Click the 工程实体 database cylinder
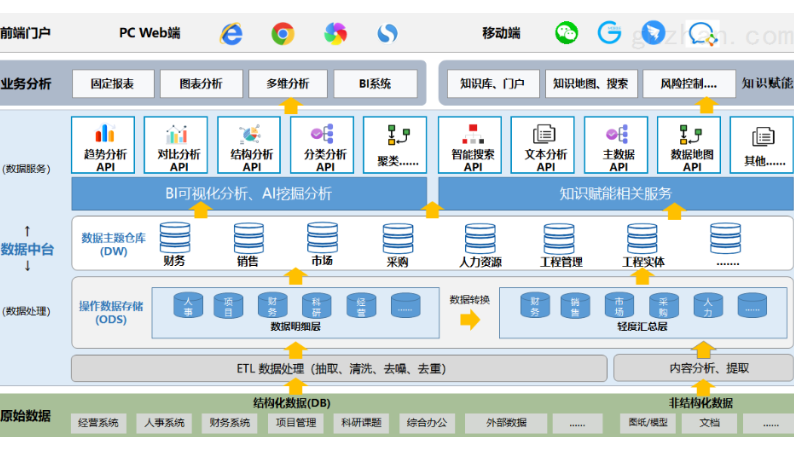 click(642, 238)
